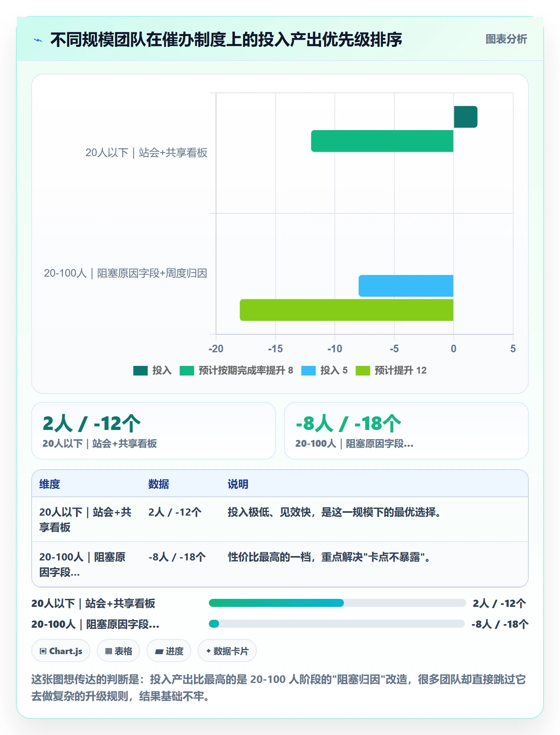560x735 pixels.
Task: Click the lightning bolt icon beside the title
Action: point(38,40)
